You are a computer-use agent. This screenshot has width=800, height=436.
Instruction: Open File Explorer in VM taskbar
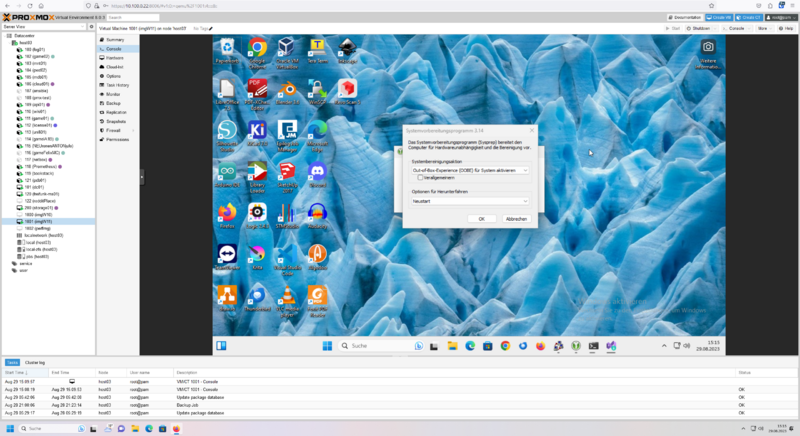452,346
